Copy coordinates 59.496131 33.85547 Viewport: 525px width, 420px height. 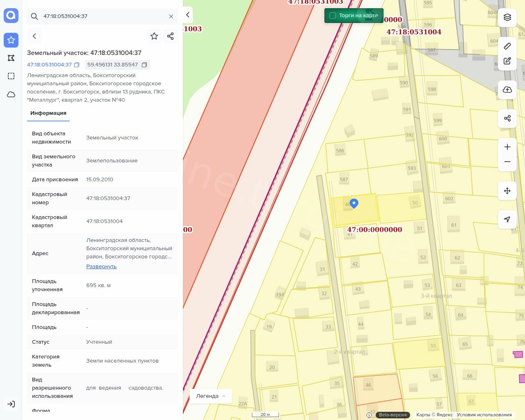pyautogui.click(x=144, y=65)
